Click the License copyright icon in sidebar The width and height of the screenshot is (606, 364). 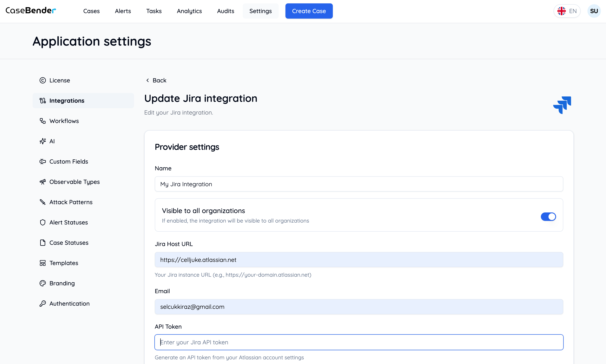(x=43, y=81)
